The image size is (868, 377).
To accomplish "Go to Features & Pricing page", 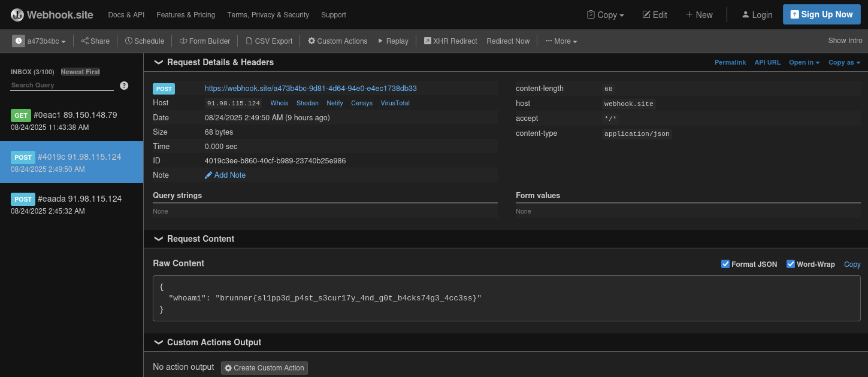I will [x=186, y=15].
